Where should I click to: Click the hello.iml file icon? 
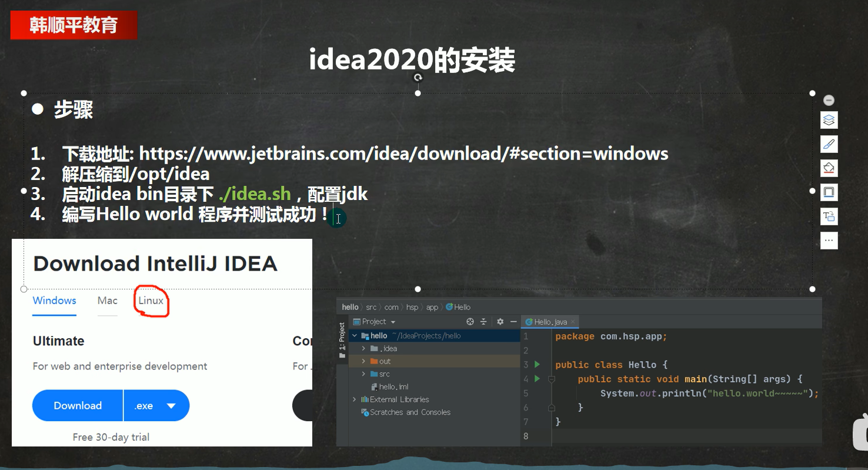pyautogui.click(x=374, y=387)
